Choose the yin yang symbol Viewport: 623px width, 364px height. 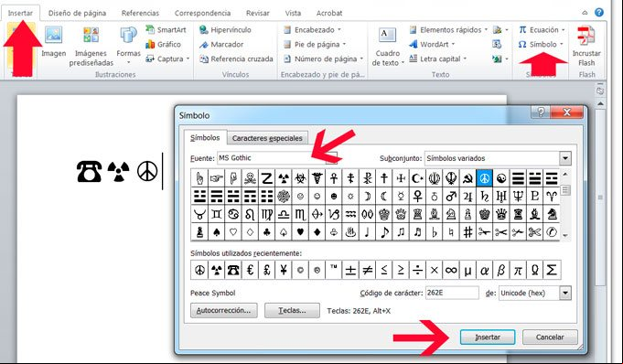(x=501, y=178)
